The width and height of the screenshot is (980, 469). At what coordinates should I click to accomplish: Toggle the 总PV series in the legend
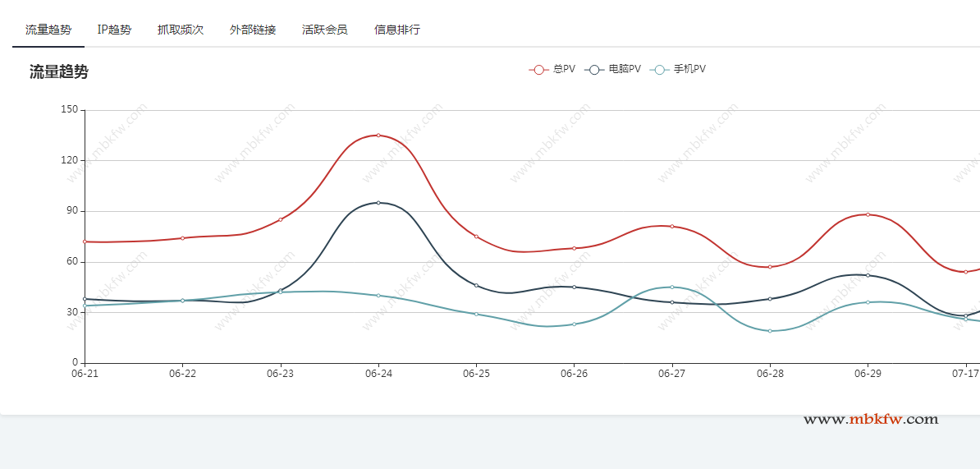click(552, 69)
